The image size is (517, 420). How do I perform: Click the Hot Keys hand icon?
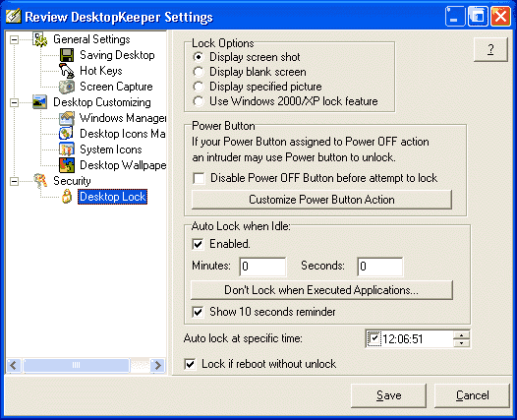pos(67,71)
